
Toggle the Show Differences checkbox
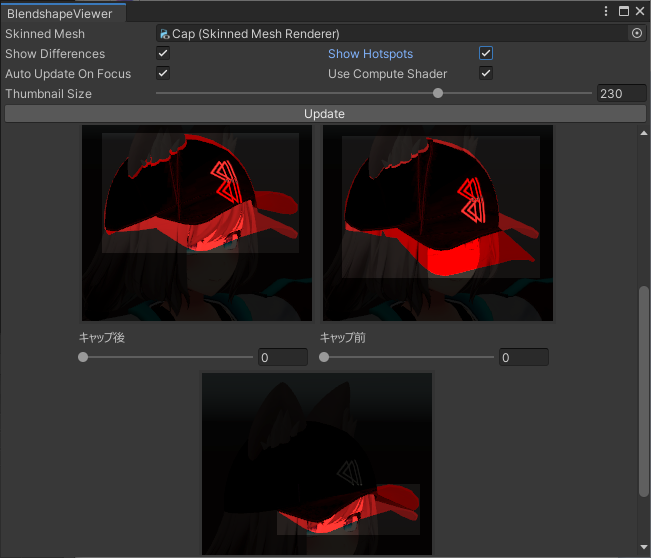coord(163,53)
